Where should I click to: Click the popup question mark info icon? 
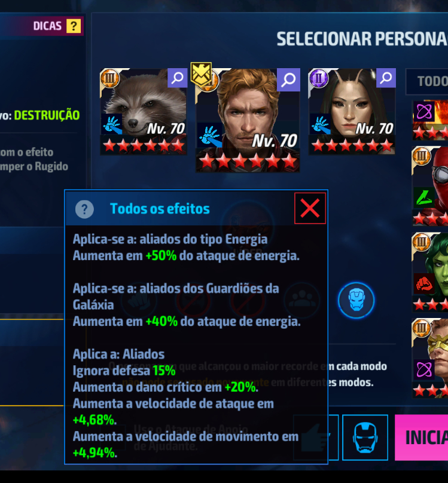(84, 209)
